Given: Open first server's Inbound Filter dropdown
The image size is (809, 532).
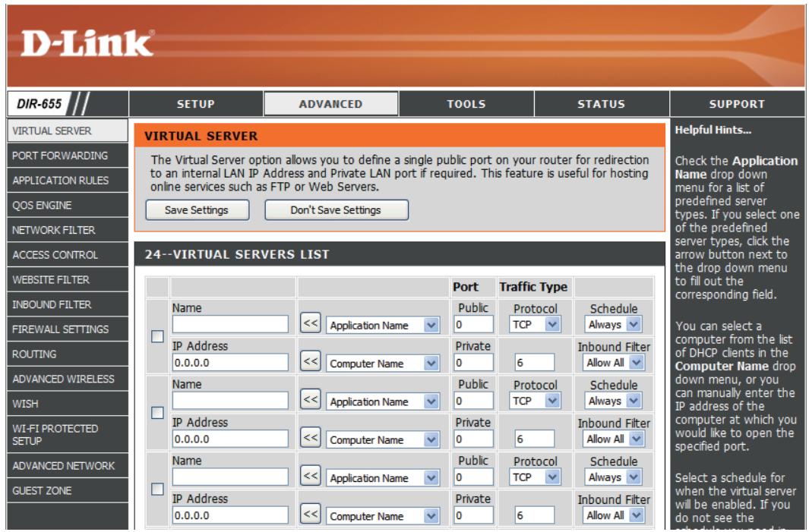Looking at the screenshot, I should pyautogui.click(x=614, y=363).
